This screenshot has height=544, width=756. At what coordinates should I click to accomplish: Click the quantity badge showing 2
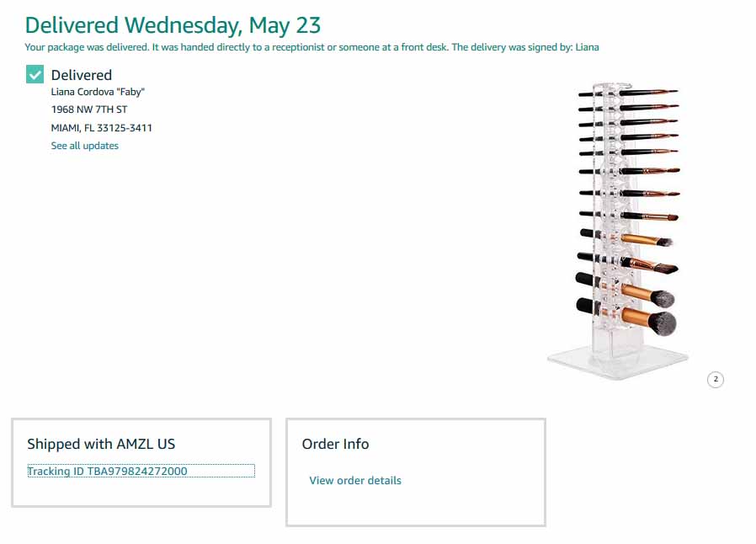click(x=716, y=380)
